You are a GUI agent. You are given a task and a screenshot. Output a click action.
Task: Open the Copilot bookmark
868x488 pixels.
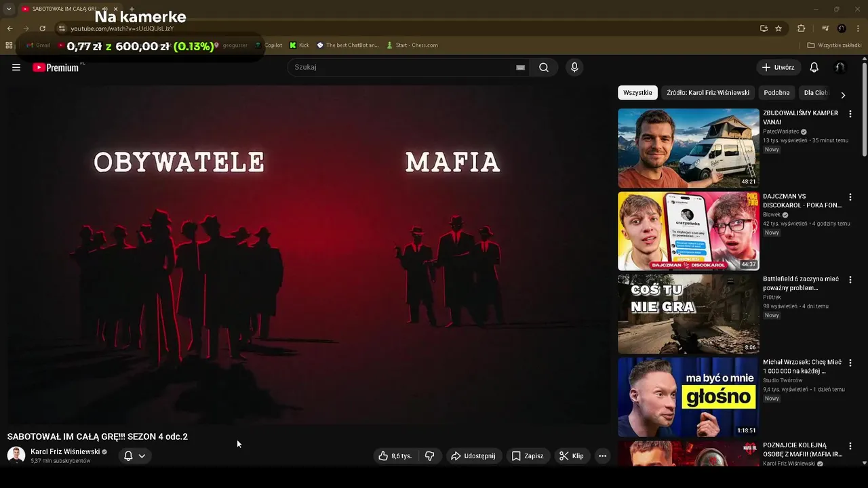tap(269, 45)
